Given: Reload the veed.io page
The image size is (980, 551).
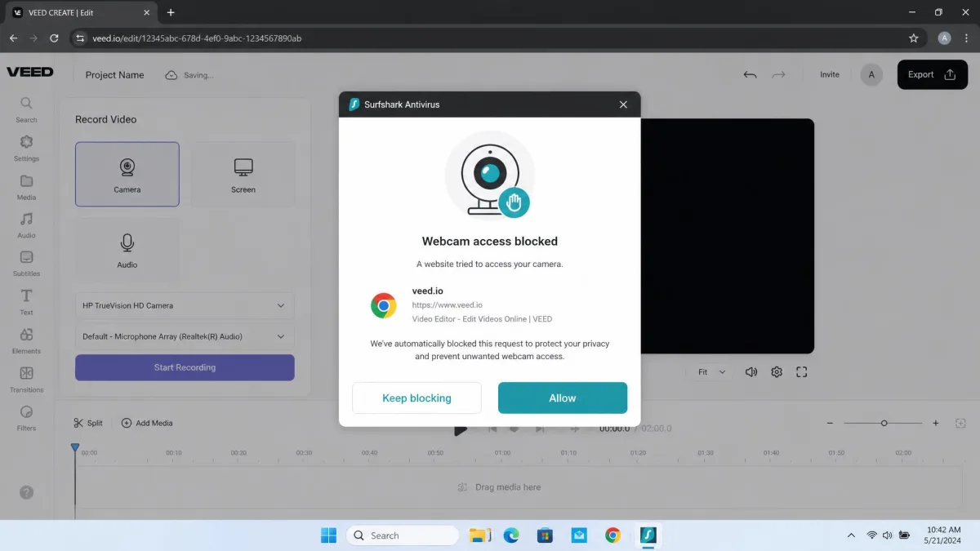Looking at the screenshot, I should click(x=54, y=38).
